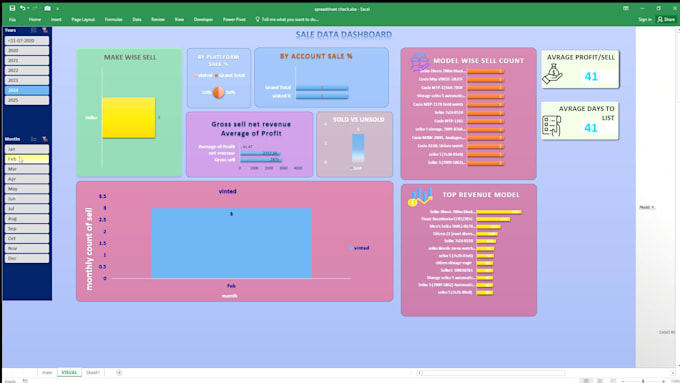Select 2022 in Years slicer
This screenshot has height=383, width=680.
27,70
